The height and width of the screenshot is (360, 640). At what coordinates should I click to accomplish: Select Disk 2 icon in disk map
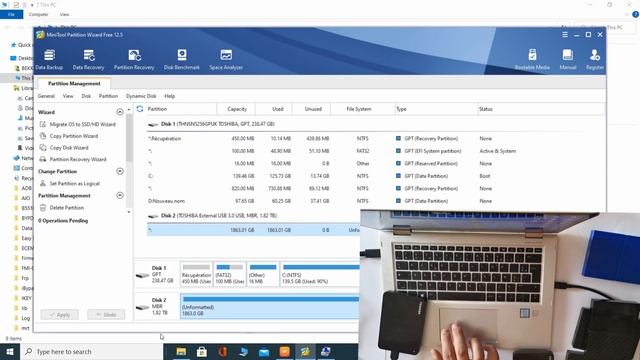point(143,307)
